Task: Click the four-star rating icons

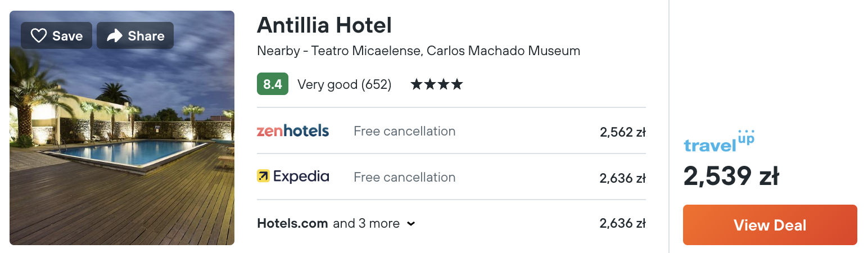Action: 437,84
